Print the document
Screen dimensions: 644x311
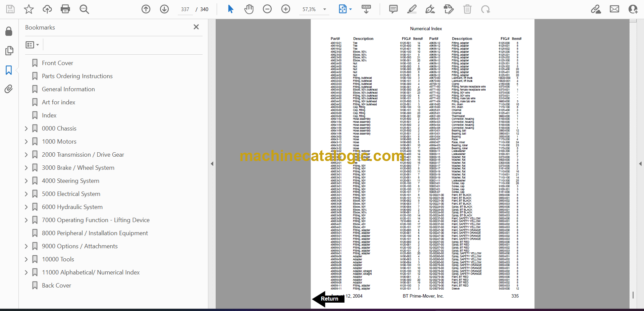click(x=65, y=9)
